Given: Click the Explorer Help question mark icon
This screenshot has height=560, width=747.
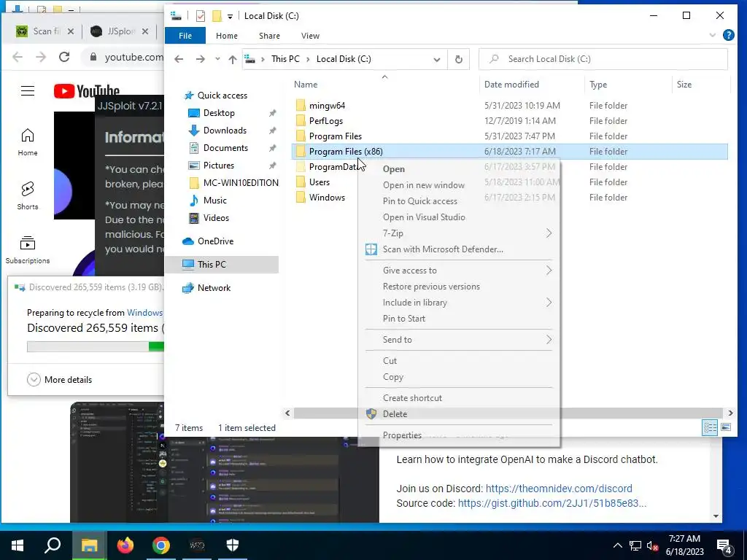Looking at the screenshot, I should point(729,35).
